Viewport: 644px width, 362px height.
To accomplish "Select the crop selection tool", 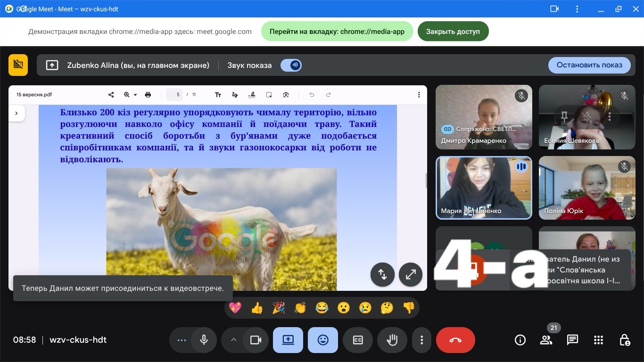I will 269,95.
